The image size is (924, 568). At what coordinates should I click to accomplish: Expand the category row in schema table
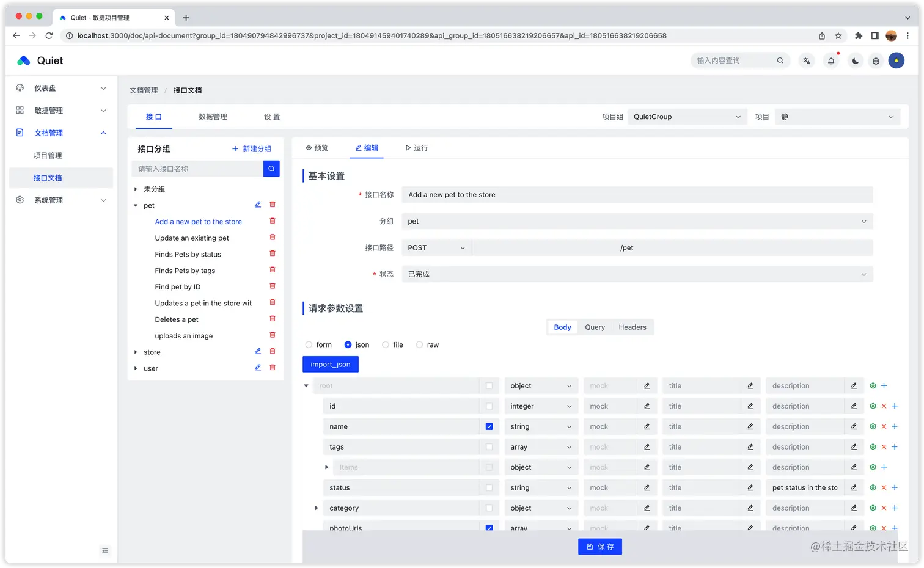click(316, 508)
